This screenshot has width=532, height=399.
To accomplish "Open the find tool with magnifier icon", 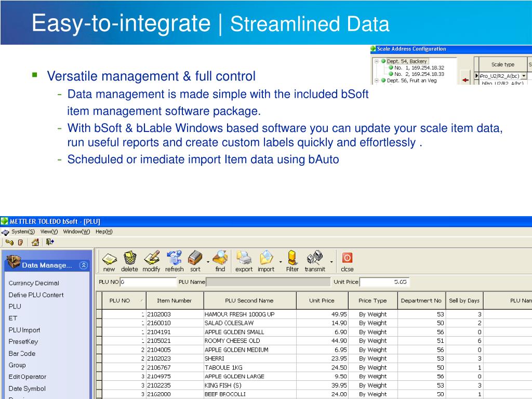I will click(x=220, y=258).
